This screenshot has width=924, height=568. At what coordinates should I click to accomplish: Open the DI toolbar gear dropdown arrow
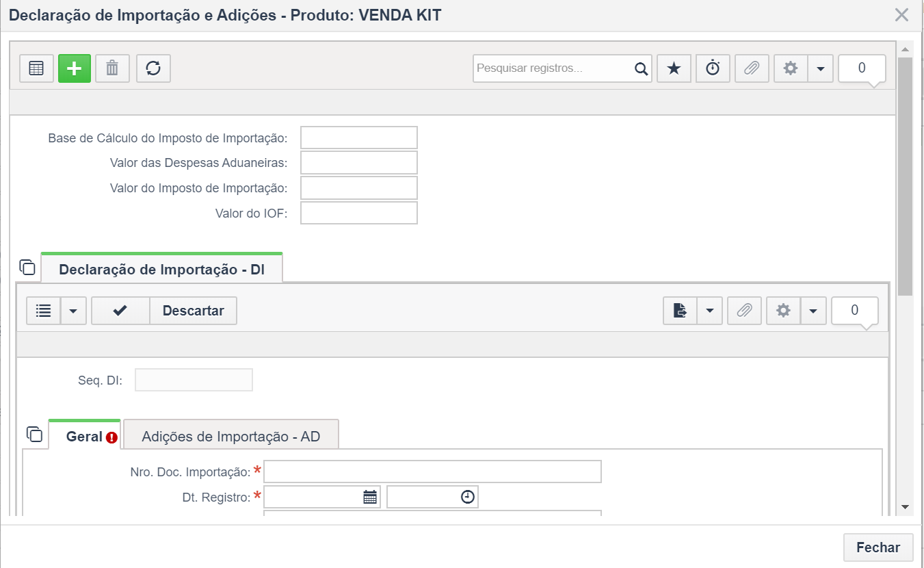coord(813,311)
